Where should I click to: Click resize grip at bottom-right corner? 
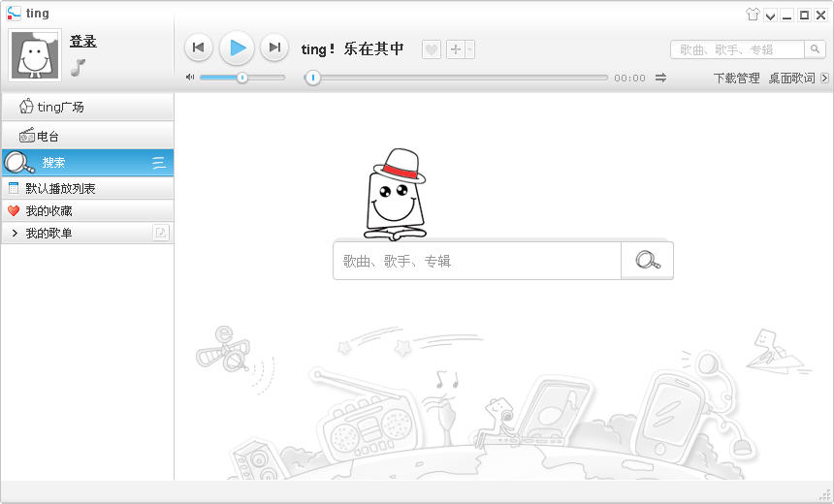point(825,494)
